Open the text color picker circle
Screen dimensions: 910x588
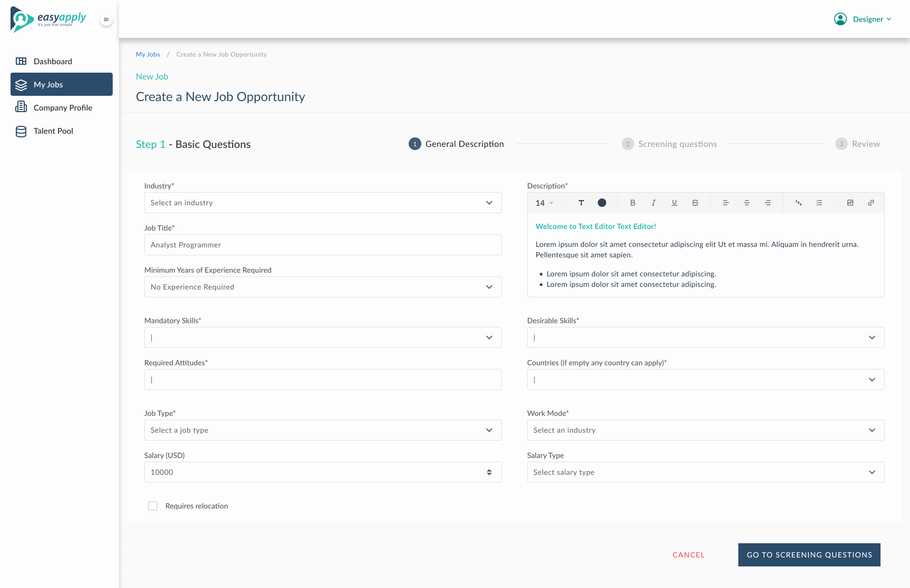click(x=602, y=203)
